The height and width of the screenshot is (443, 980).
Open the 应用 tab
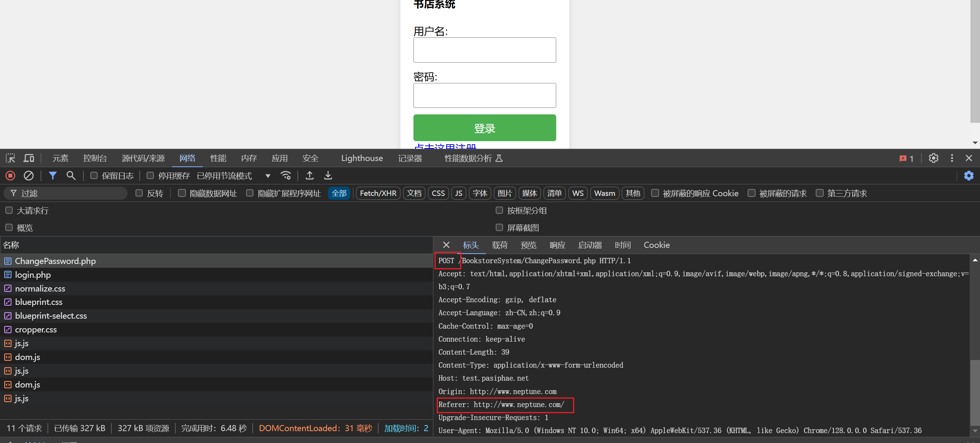click(279, 158)
